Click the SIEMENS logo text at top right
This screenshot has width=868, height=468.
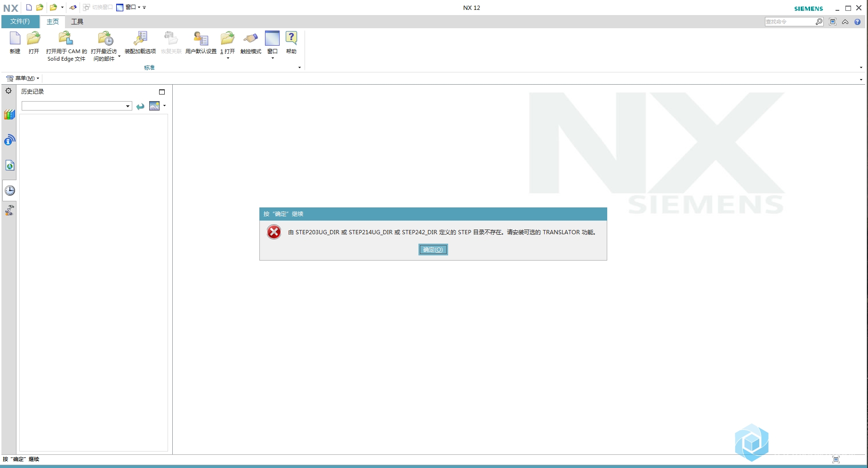[809, 8]
